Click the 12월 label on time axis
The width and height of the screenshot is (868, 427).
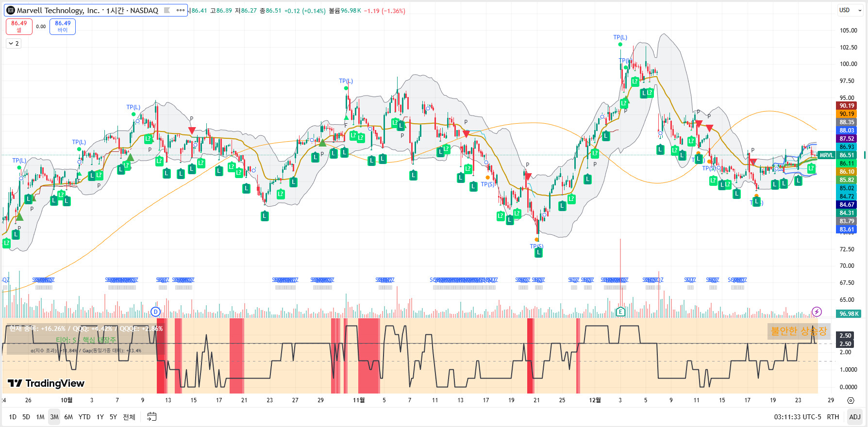point(595,400)
